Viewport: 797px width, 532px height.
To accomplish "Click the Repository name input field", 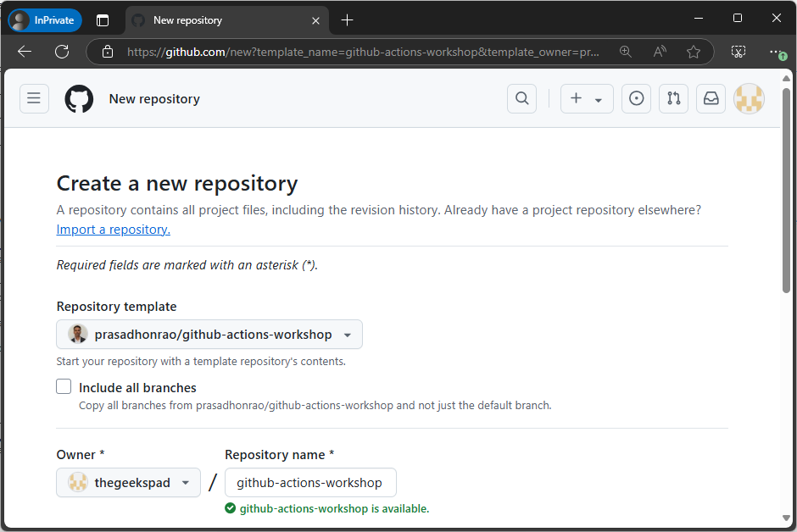I will (x=310, y=483).
